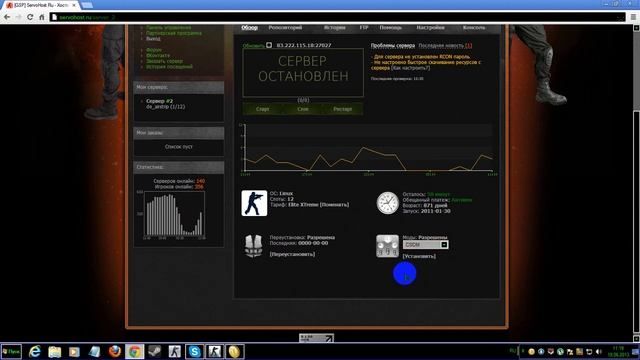This screenshot has width=640, height=360.
Task: Open the FTP tab
Action: click(364, 27)
